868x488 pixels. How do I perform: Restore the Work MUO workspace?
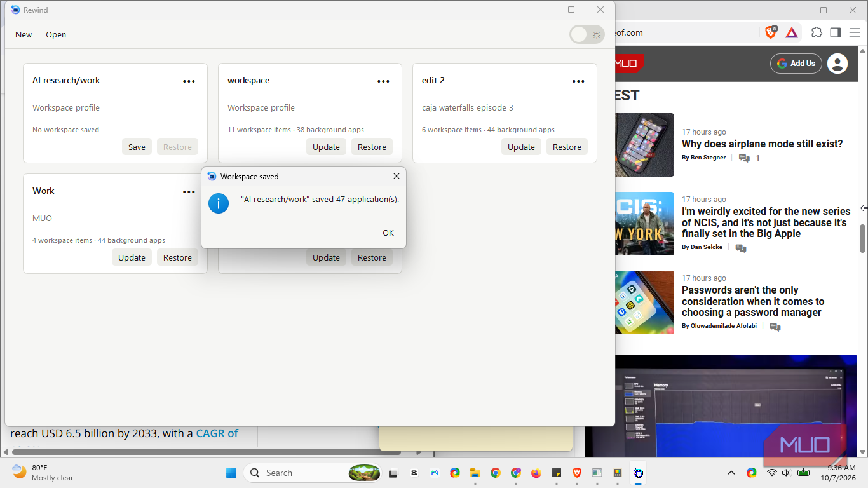[x=177, y=257]
